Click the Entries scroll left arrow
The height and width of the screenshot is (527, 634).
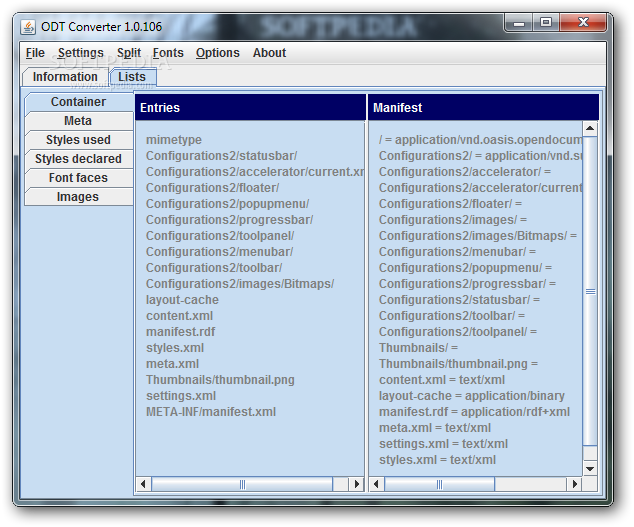click(x=143, y=484)
